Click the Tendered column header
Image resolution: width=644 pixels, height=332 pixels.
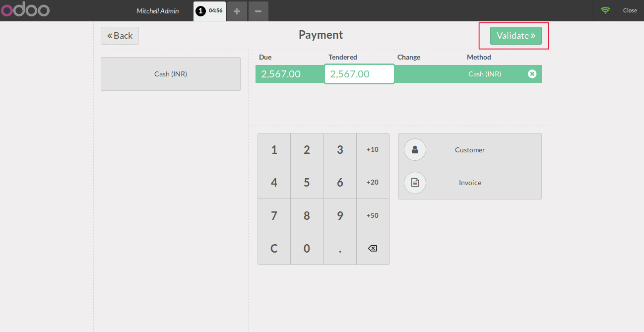343,57
